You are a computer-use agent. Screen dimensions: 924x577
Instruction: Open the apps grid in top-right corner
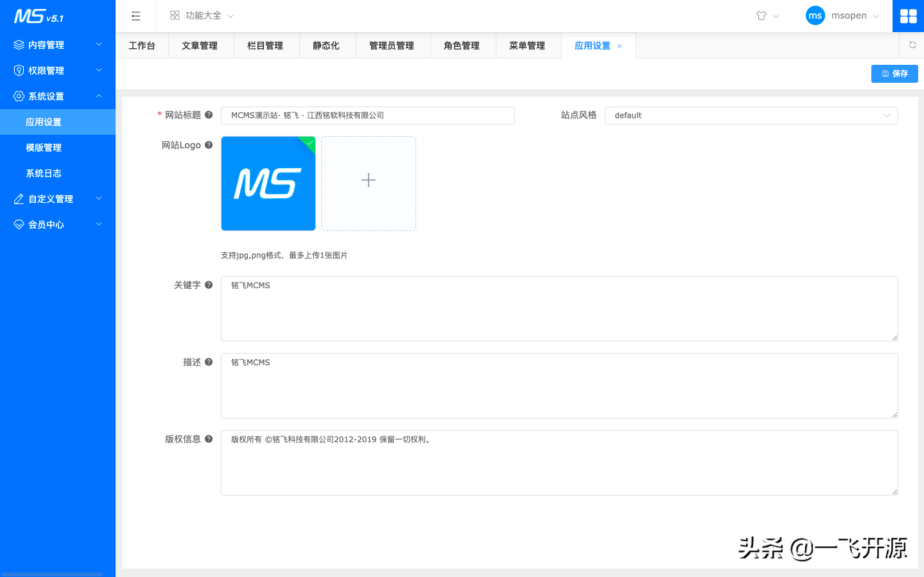click(x=908, y=15)
